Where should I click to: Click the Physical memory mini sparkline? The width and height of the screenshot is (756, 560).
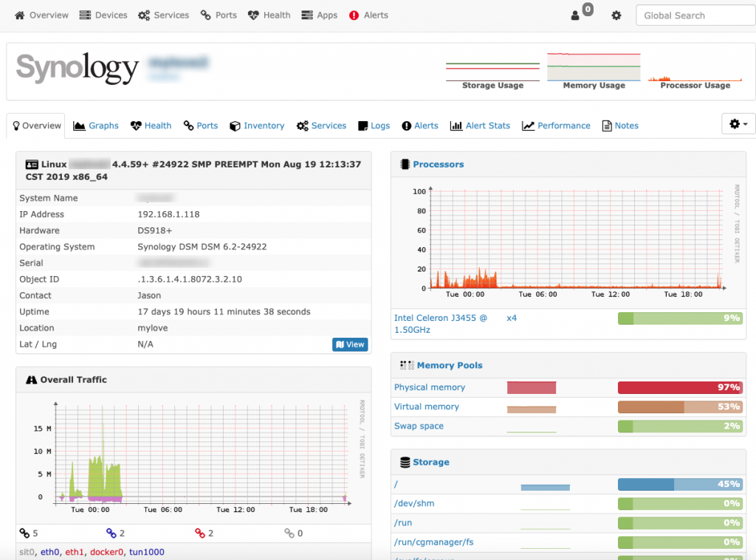532,388
